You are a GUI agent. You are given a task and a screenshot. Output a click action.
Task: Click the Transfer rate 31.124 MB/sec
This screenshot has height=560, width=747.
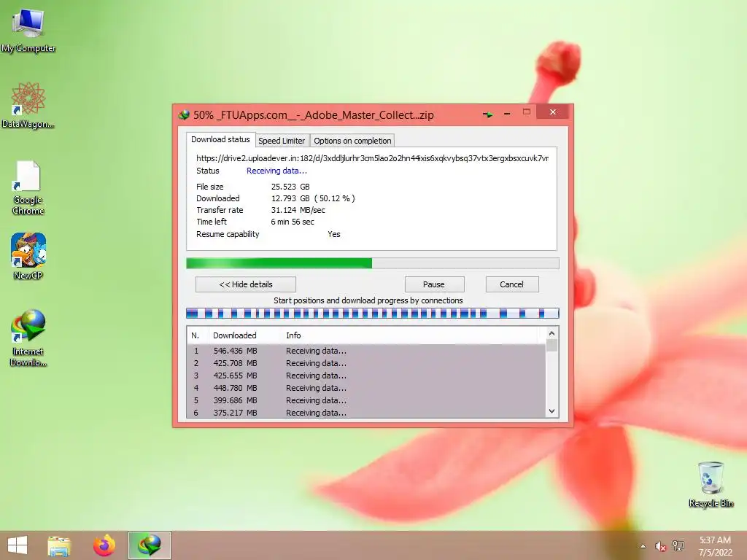(x=298, y=210)
